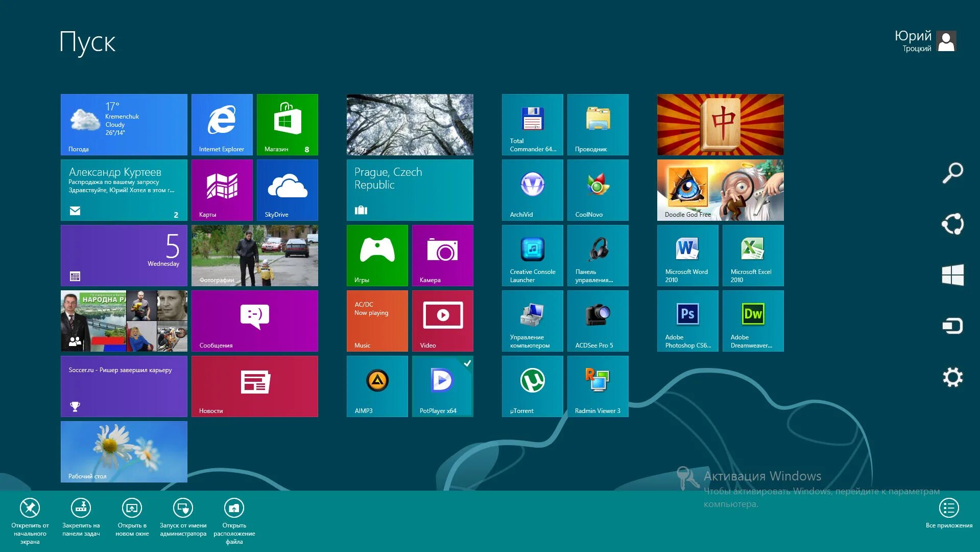Launch the Doodle God Free tile
The height and width of the screenshot is (552, 980).
pos(721,190)
